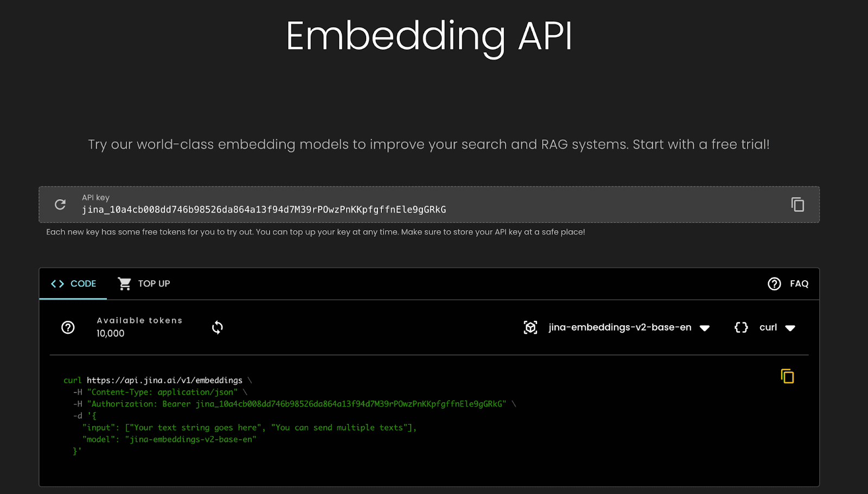868x494 pixels.
Task: Refresh the available tokens count
Action: pos(217,327)
